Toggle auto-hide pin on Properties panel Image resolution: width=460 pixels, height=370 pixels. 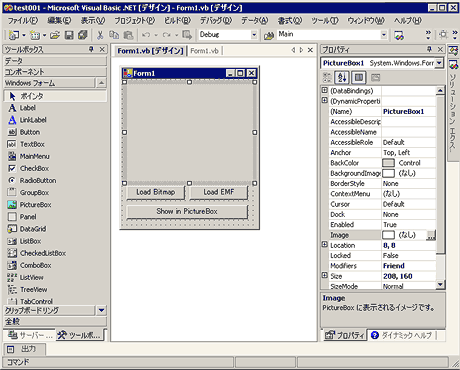click(x=429, y=49)
